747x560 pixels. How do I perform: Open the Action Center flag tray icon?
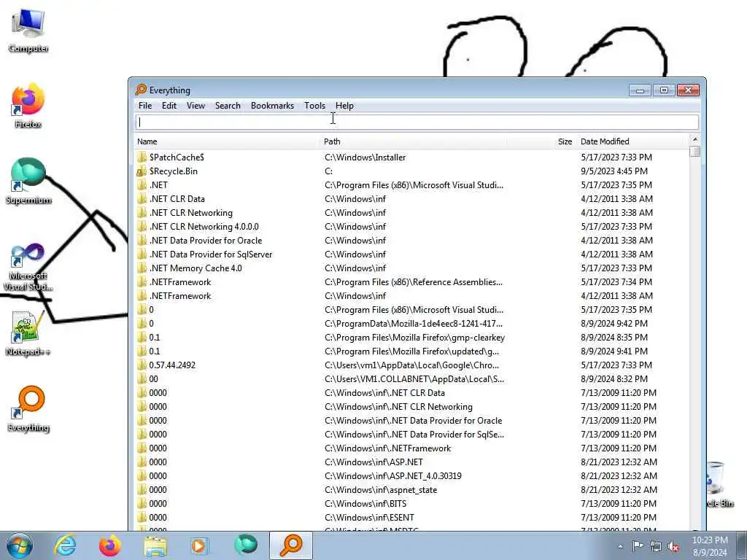tap(638, 545)
